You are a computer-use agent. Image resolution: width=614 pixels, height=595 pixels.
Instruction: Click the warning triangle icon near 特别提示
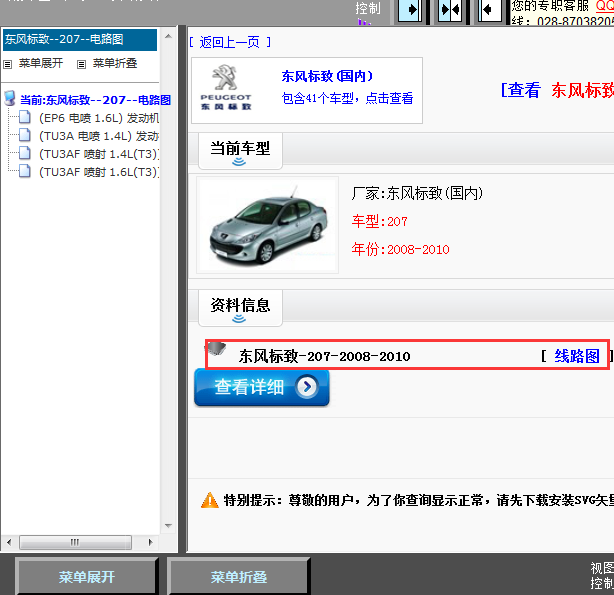click(x=209, y=500)
